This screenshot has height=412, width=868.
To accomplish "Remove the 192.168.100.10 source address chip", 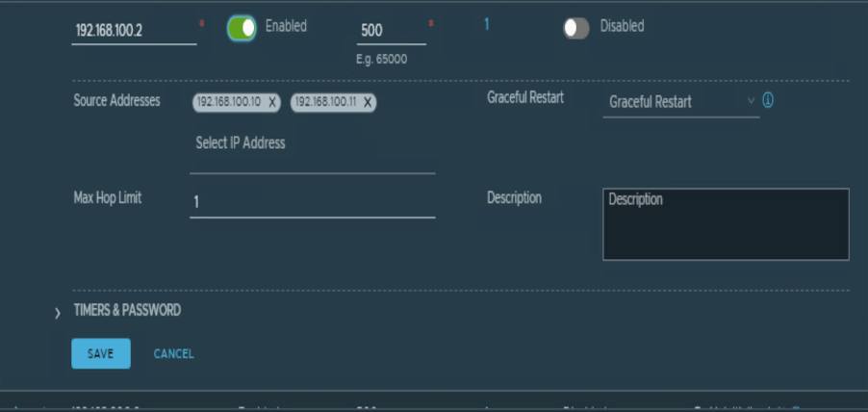I will [x=272, y=102].
